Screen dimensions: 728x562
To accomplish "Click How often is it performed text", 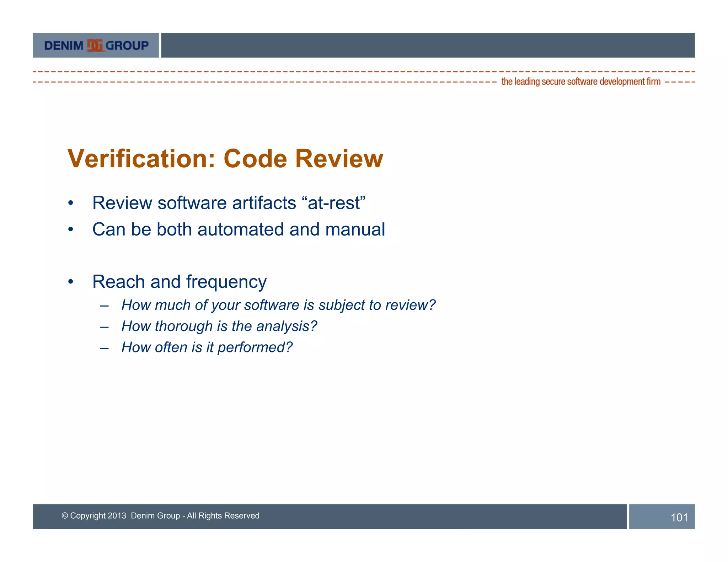I will click(x=207, y=347).
